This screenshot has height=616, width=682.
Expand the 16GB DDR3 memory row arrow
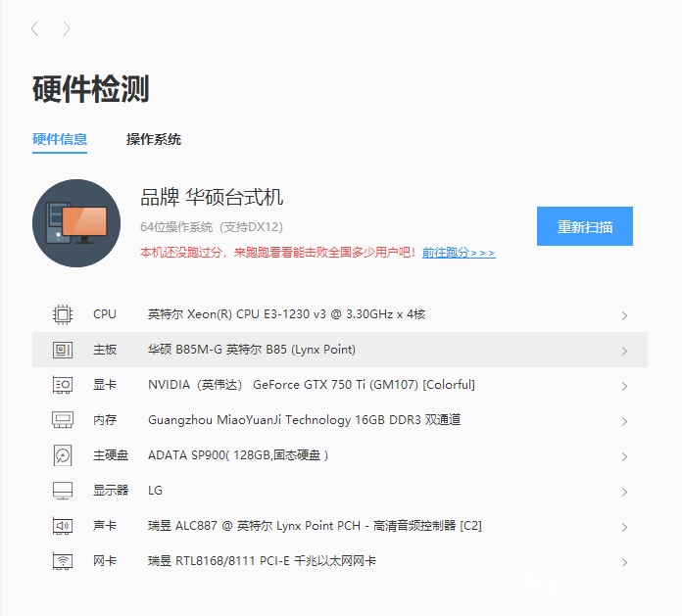click(x=624, y=421)
